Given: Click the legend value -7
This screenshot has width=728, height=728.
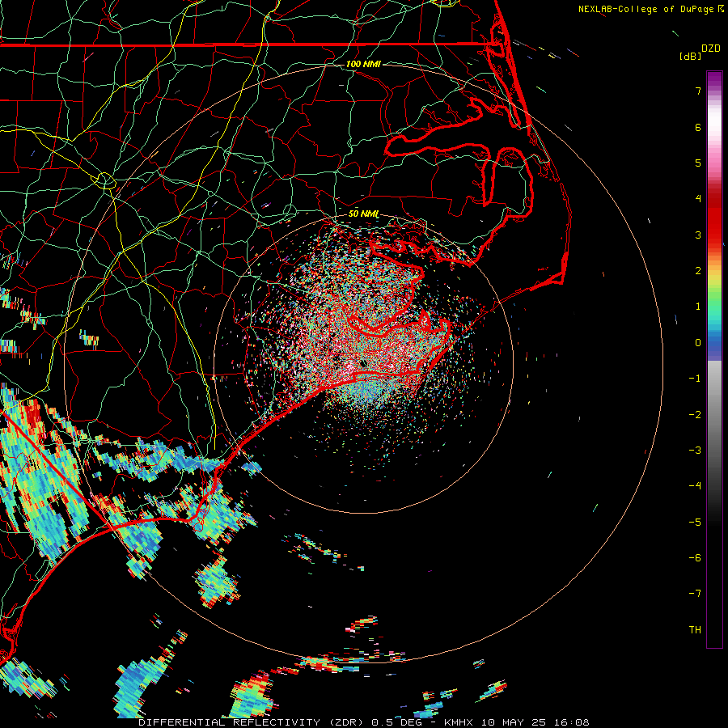Looking at the screenshot, I should pyautogui.click(x=695, y=594).
